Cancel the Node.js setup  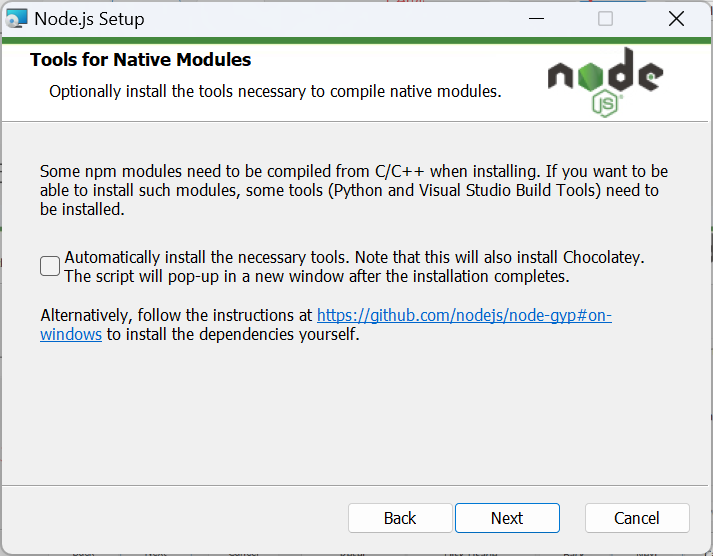point(637,518)
